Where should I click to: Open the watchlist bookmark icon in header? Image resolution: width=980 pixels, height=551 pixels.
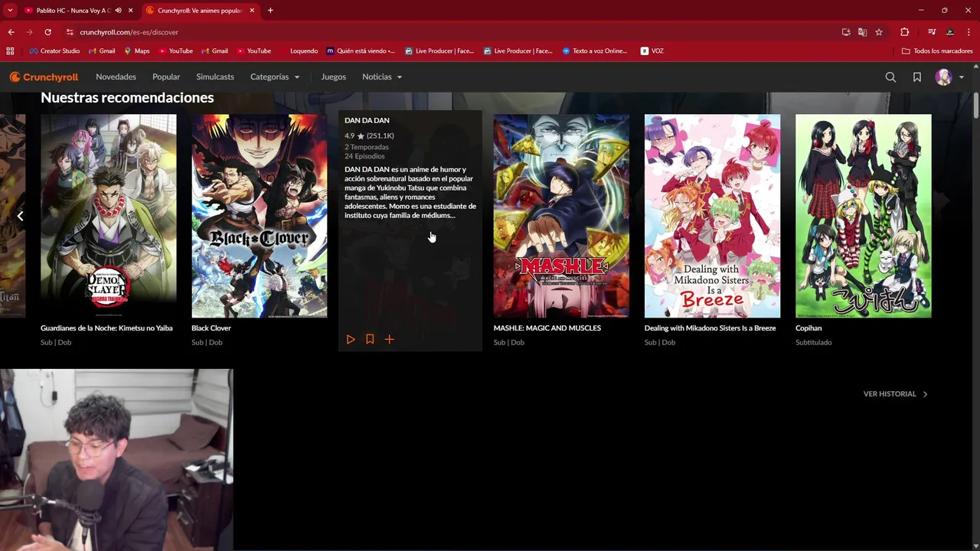click(916, 77)
